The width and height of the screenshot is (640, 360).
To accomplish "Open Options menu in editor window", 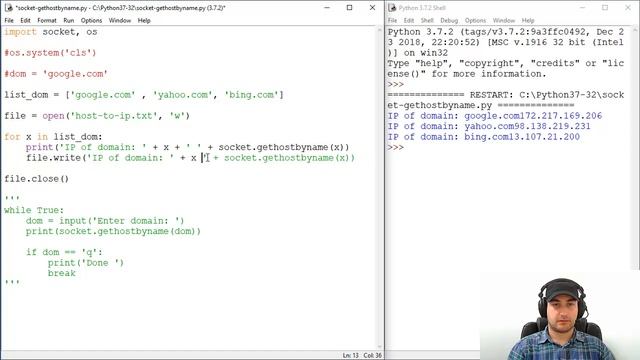I will coord(91,20).
